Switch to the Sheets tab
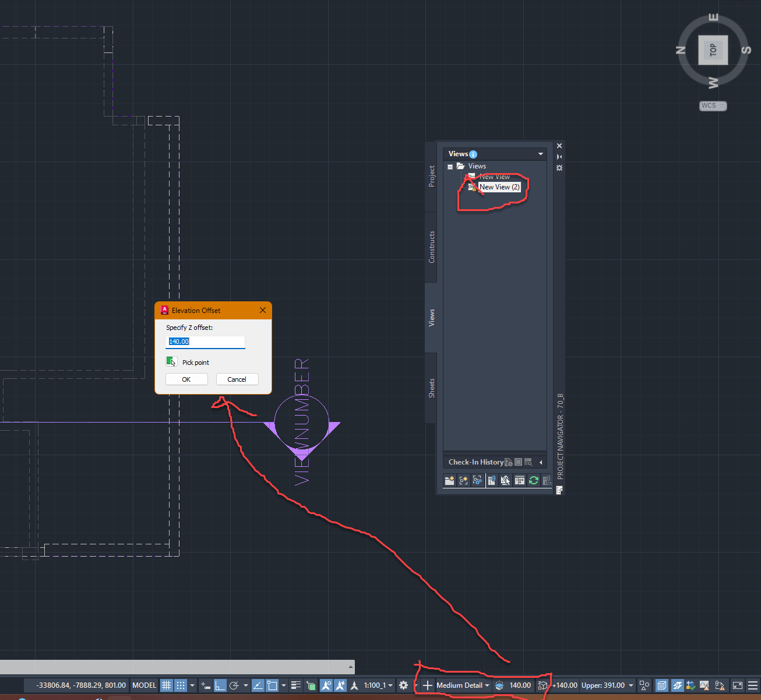The width and height of the screenshot is (761, 700). tap(431, 386)
